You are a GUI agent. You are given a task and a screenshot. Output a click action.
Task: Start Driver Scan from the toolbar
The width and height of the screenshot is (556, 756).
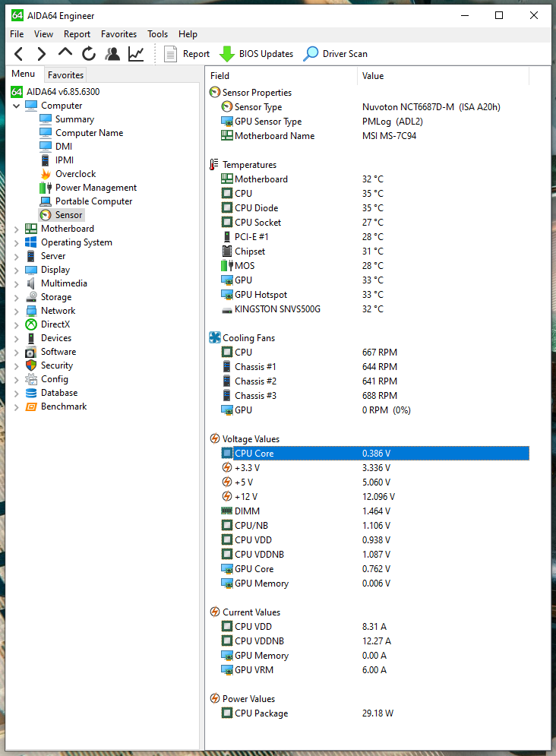335,54
